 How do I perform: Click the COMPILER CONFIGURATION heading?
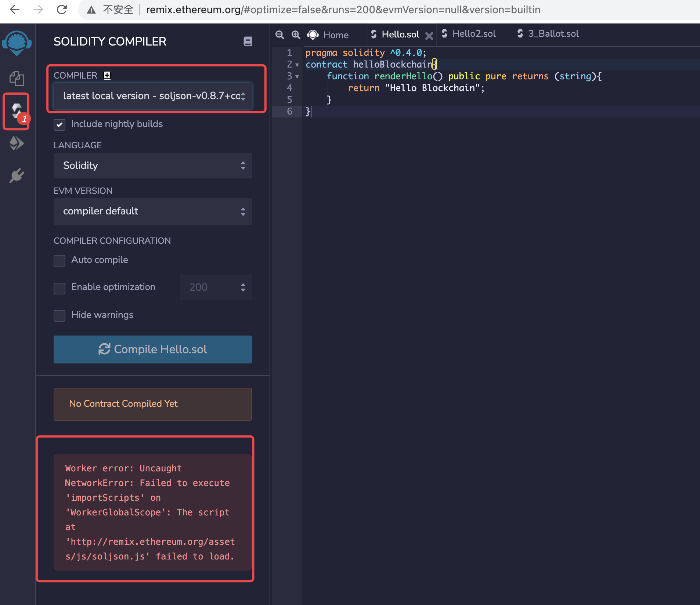pos(112,241)
